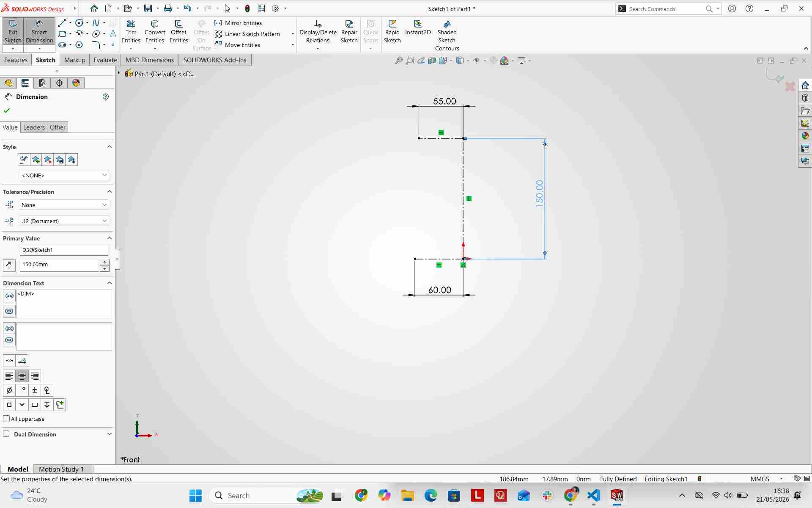Open the SOLIDWORKS Add-Ins tab
Image resolution: width=812 pixels, height=508 pixels.
[215, 60]
